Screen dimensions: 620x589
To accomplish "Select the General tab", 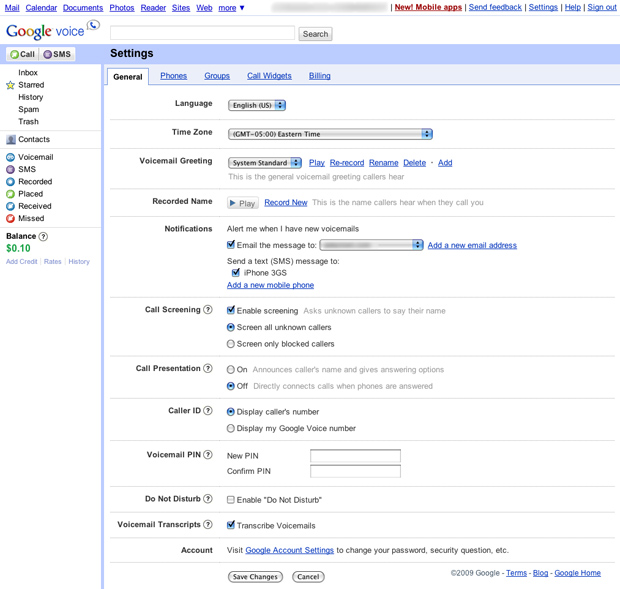I will [128, 77].
